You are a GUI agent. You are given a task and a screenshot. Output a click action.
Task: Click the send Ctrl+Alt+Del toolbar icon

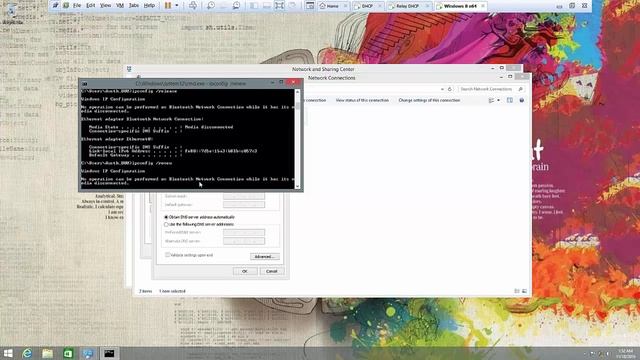(193, 6)
